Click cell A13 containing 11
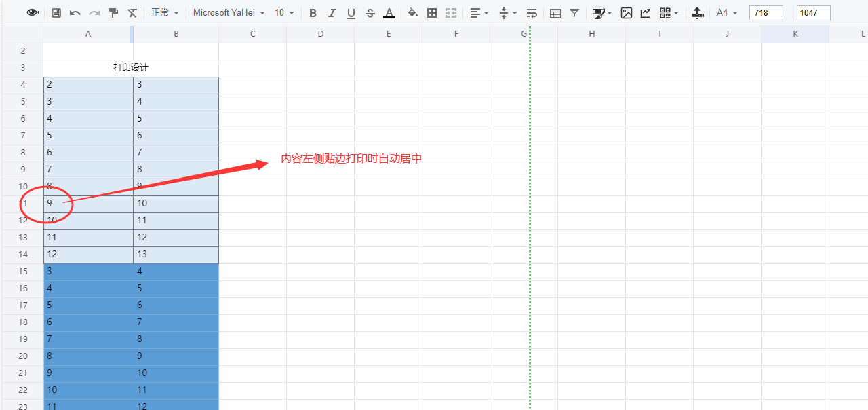The height and width of the screenshot is (410, 868). pyautogui.click(x=88, y=238)
